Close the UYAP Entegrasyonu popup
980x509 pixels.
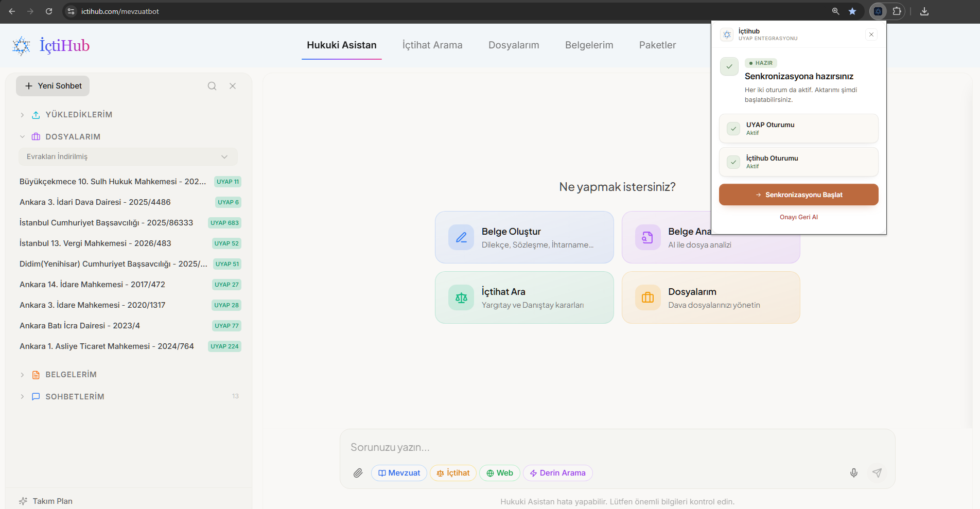click(x=871, y=34)
